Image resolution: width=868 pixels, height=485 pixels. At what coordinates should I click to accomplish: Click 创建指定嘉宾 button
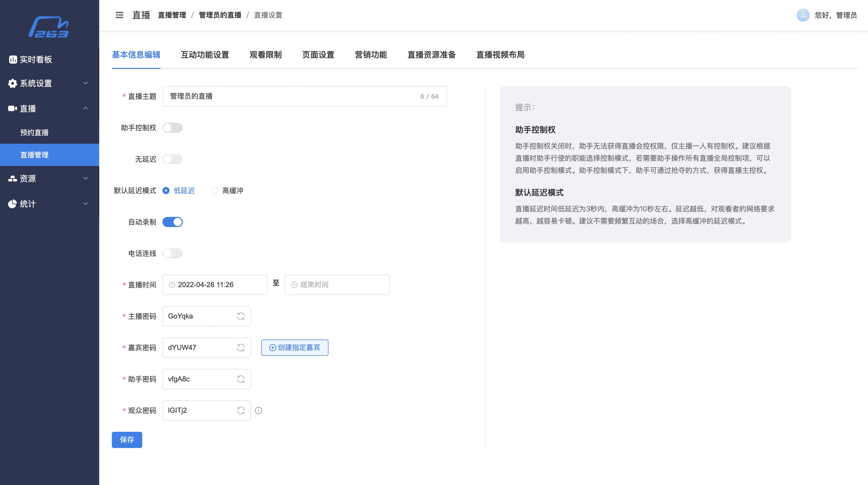click(295, 347)
